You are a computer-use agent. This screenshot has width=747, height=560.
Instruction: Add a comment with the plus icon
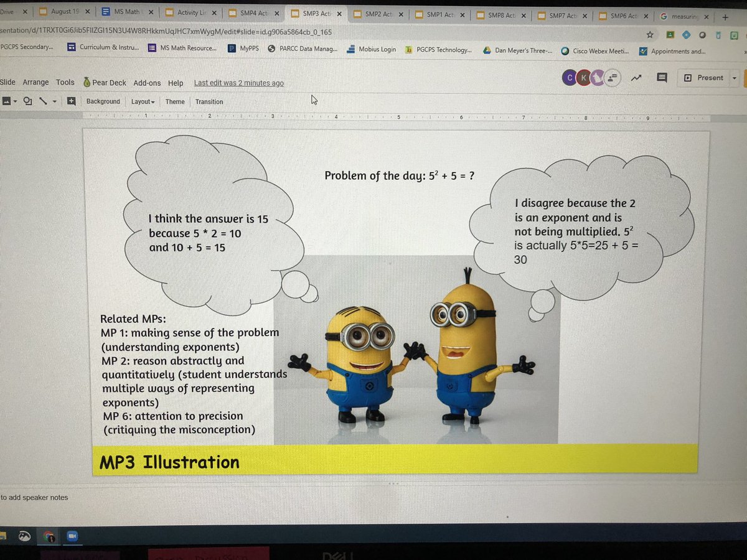pyautogui.click(x=72, y=101)
